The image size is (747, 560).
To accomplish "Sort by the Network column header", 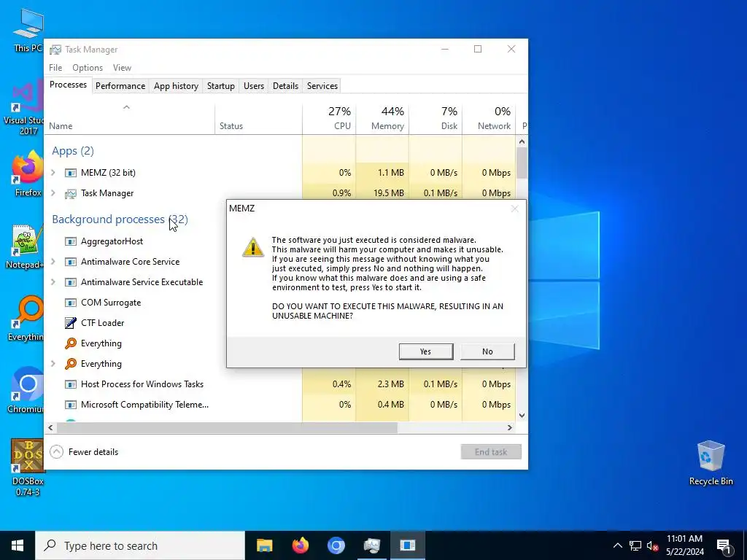I will 489,119.
